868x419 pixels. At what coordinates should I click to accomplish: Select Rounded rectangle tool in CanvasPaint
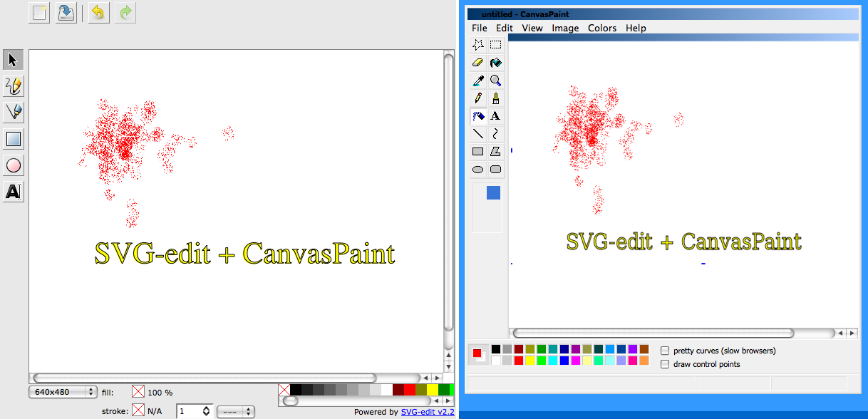click(x=495, y=170)
